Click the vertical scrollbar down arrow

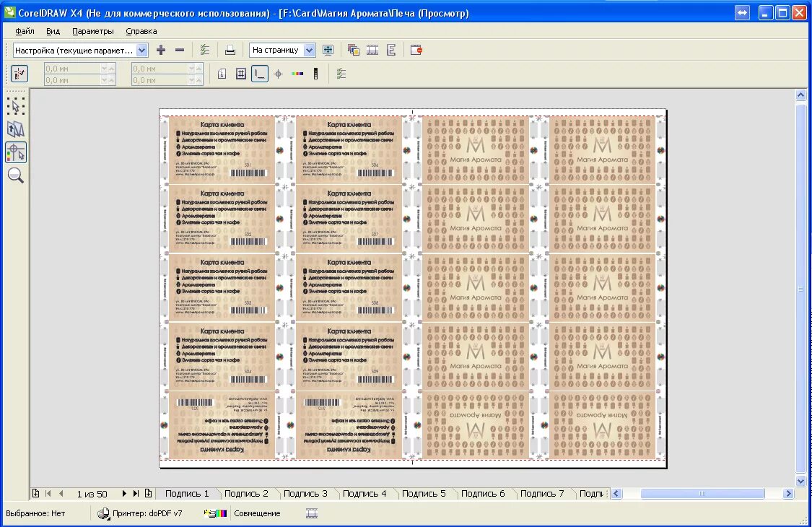pos(800,481)
